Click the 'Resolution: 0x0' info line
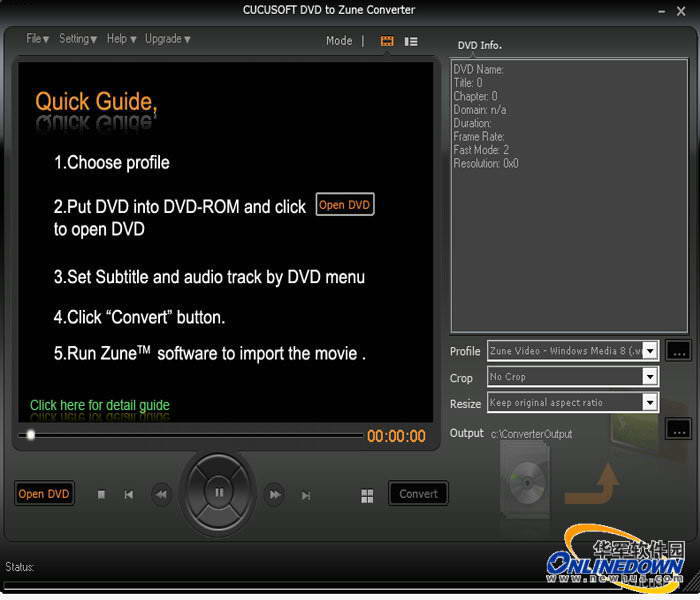 [486, 163]
